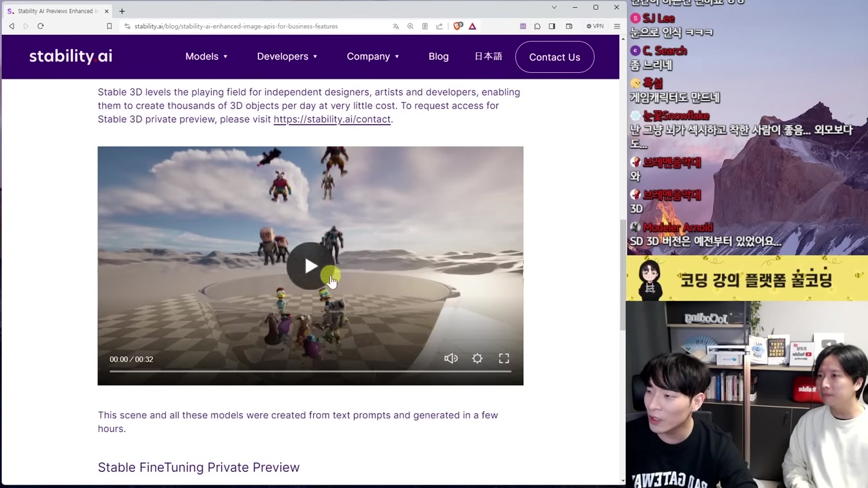Open video settings gear icon
This screenshot has width=868, height=488.
click(x=477, y=358)
